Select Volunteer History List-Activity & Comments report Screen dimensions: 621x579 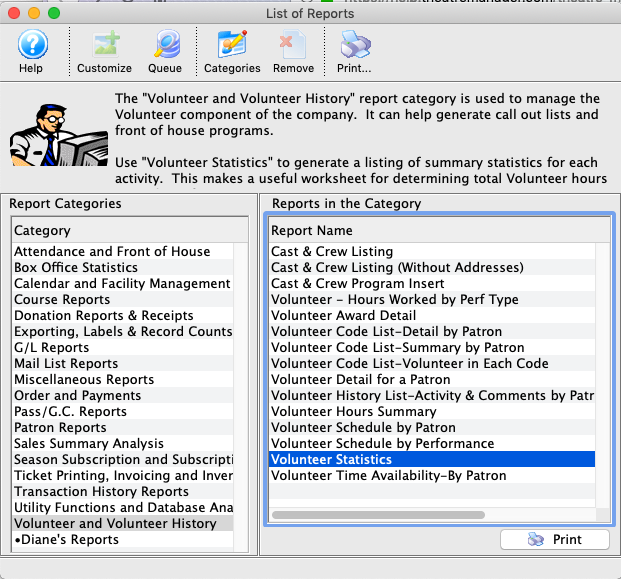click(x=432, y=395)
